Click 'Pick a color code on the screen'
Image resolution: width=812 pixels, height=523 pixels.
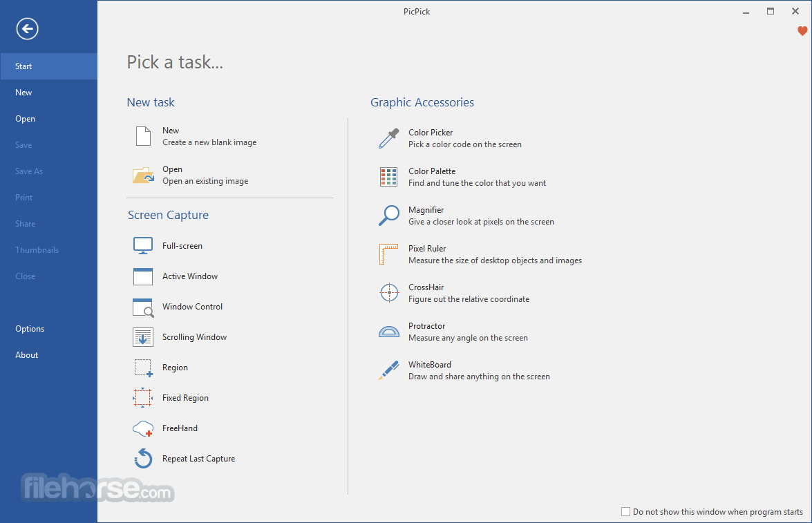pyautogui.click(x=465, y=144)
